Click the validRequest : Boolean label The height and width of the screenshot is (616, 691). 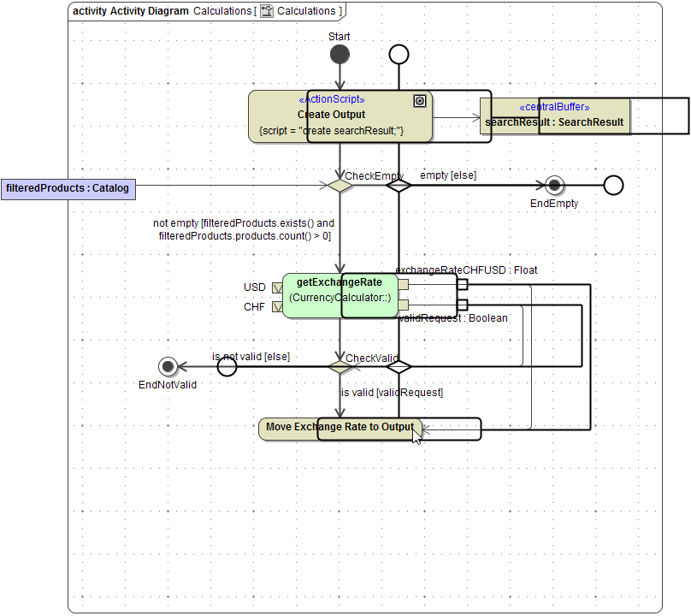(x=453, y=318)
